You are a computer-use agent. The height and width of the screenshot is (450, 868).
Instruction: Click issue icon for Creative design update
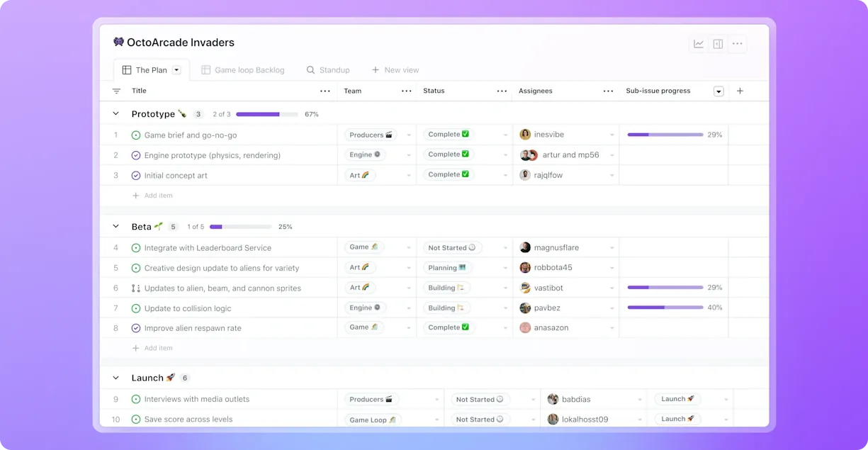(x=136, y=268)
